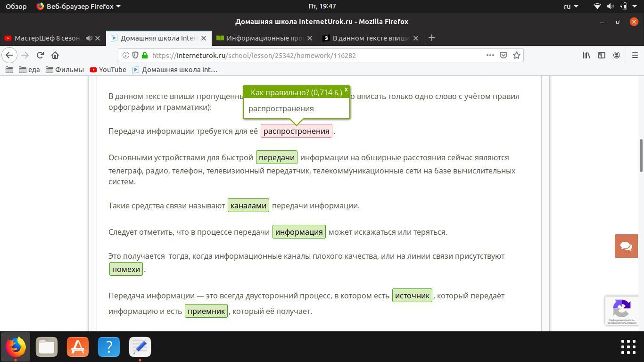This screenshot has height=362, width=644.
Task: Close the 'В данном тексте впиши' tab
Action: tap(416, 38)
